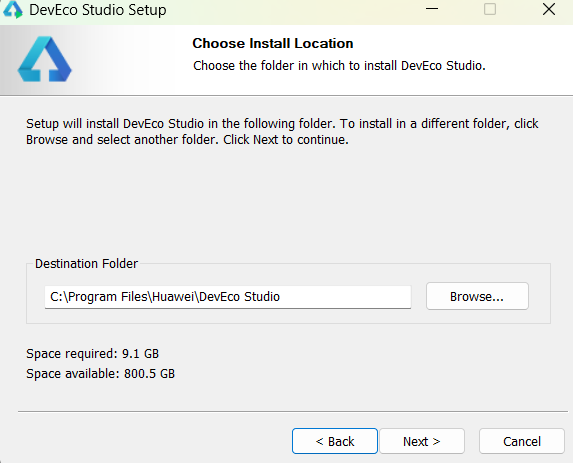This screenshot has height=463, width=573.
Task: Click the 'Destination Folder' group label
Action: tap(86, 263)
